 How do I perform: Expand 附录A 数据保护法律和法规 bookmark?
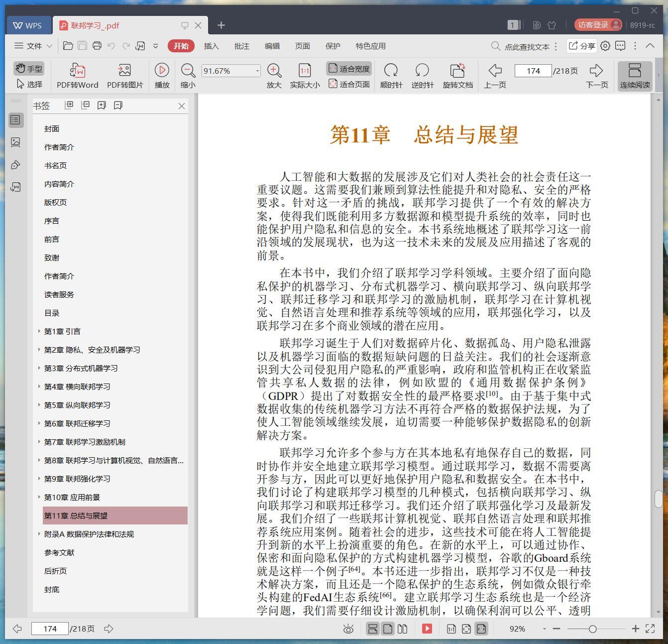[x=39, y=533]
